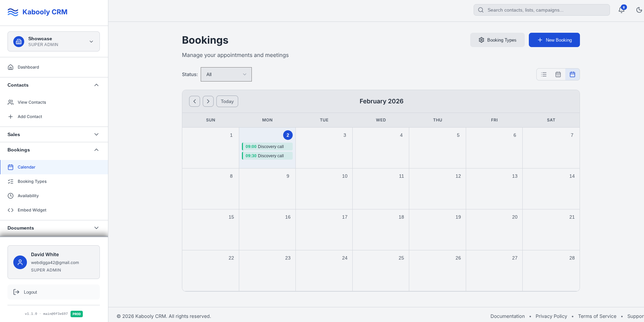Click the notifications bell icon
The image size is (644, 322).
pos(622,10)
